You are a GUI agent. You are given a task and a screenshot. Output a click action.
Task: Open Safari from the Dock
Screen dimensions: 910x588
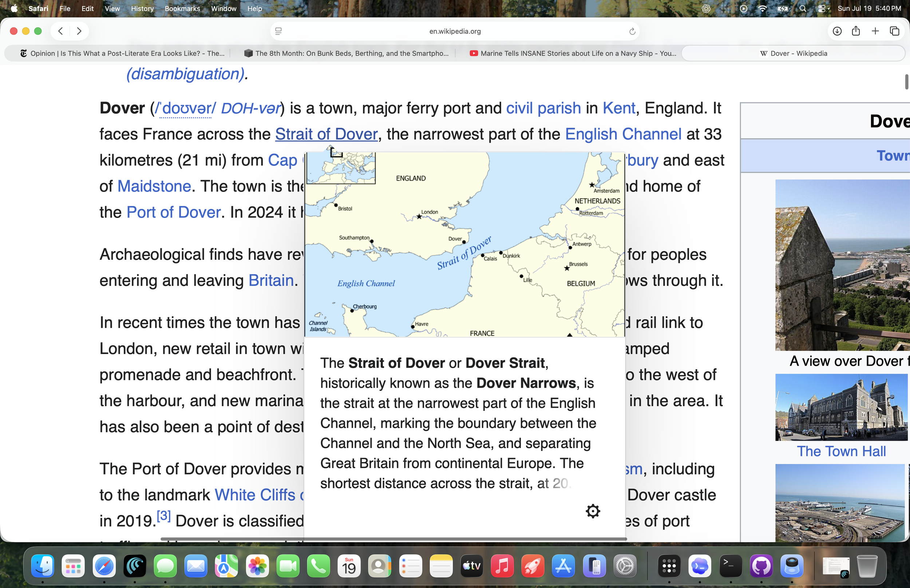pyautogui.click(x=104, y=566)
